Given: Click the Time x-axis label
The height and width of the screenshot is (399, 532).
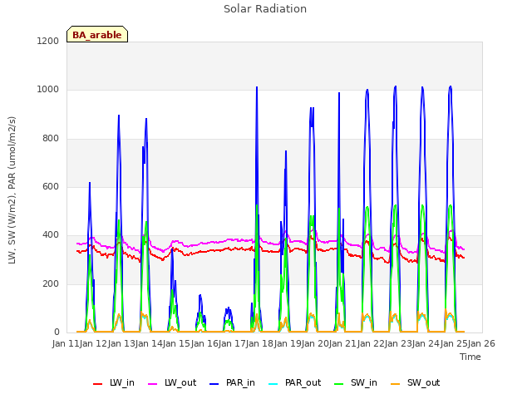Looking at the screenshot, I should [470, 357].
